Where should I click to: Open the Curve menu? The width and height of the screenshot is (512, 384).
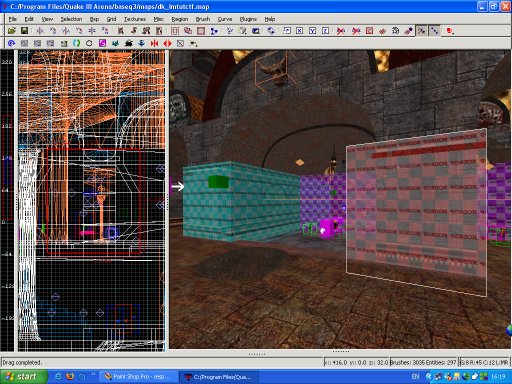(225, 19)
